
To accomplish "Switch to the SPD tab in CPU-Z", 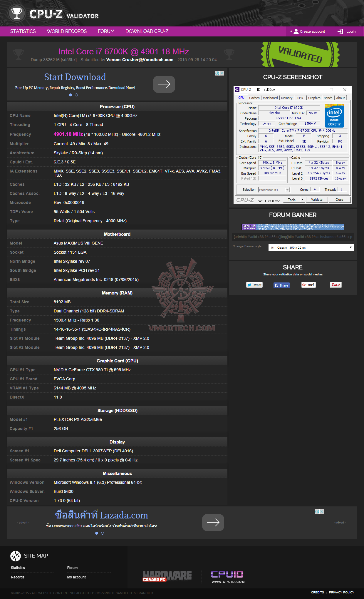I will point(300,98).
